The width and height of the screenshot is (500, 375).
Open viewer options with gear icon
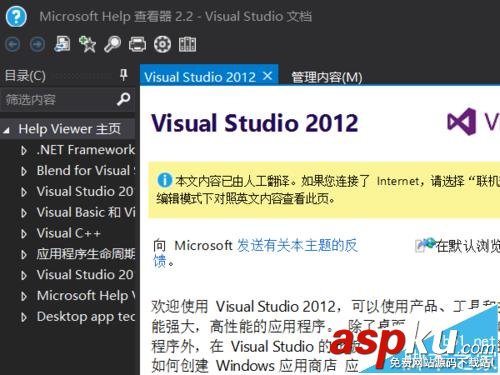click(162, 44)
